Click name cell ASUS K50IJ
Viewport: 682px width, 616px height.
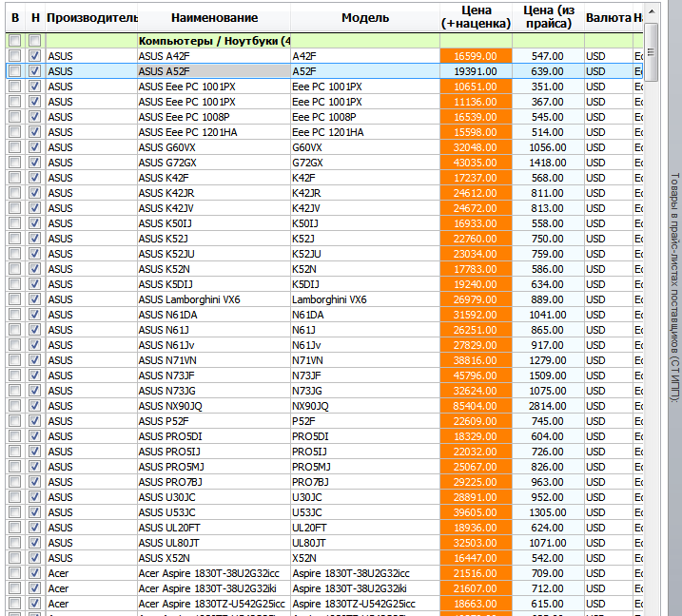tap(214, 223)
